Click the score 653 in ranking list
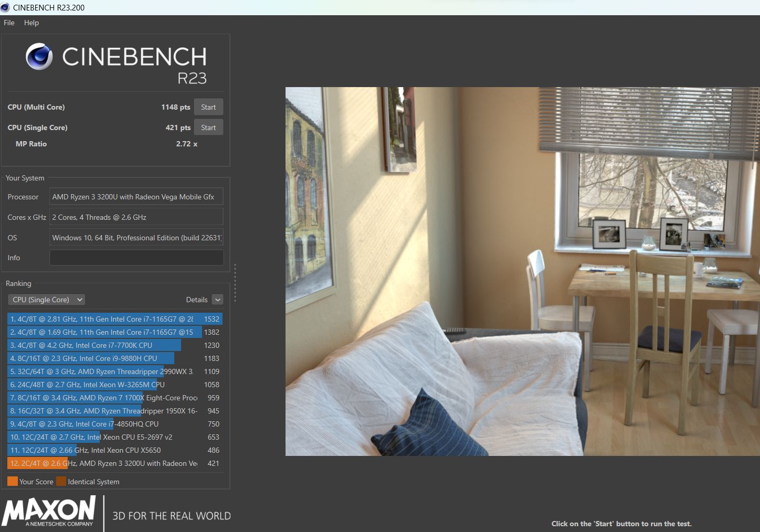The image size is (760, 532). (214, 437)
